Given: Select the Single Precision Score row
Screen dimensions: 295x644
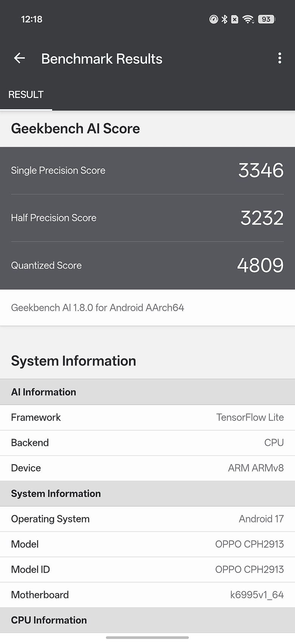Looking at the screenshot, I should pyautogui.click(x=147, y=170).
